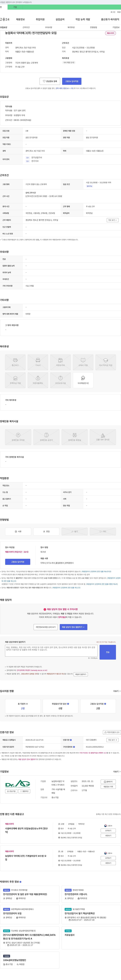
Task: Open the 실업급여 main menu
Action: (x=60, y=19)
